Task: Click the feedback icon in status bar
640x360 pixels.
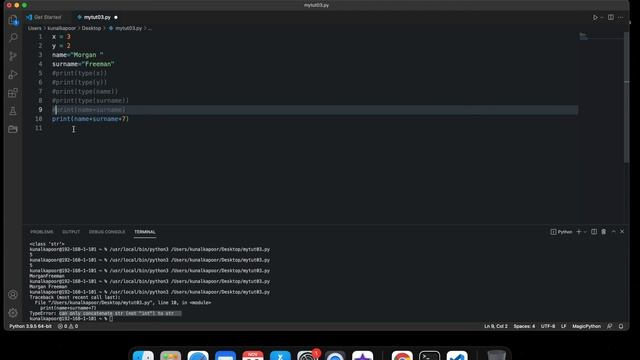Action: click(610, 326)
